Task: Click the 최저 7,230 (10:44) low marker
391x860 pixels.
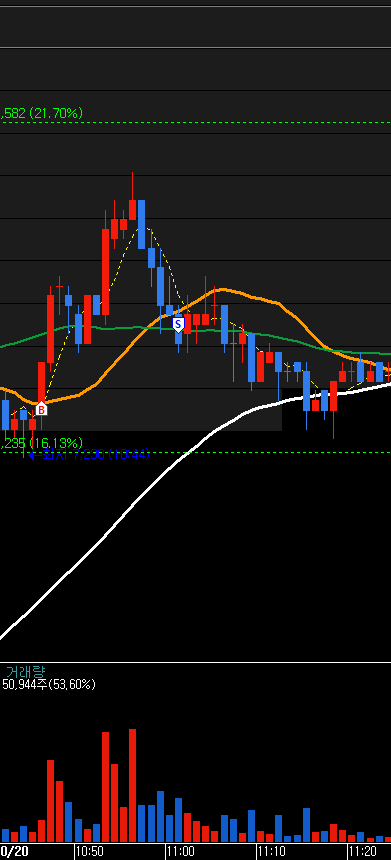Action: (89, 455)
